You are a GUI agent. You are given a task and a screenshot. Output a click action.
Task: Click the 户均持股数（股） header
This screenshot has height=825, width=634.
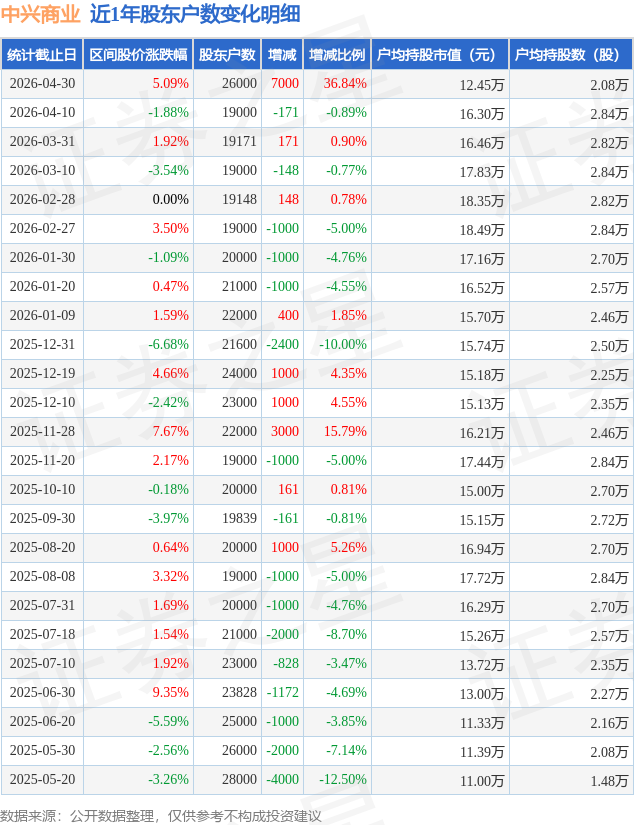(x=571, y=55)
